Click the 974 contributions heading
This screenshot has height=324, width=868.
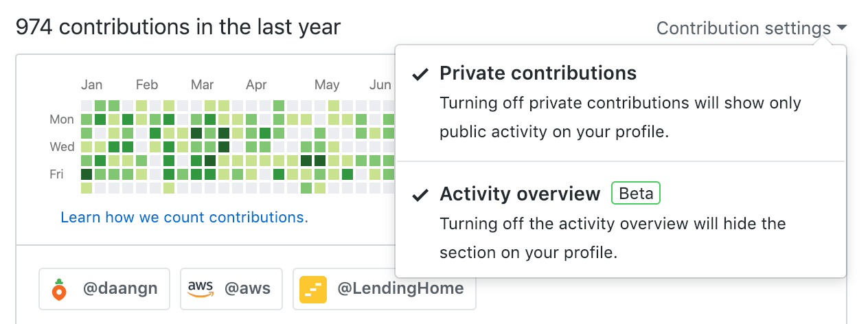click(x=178, y=27)
